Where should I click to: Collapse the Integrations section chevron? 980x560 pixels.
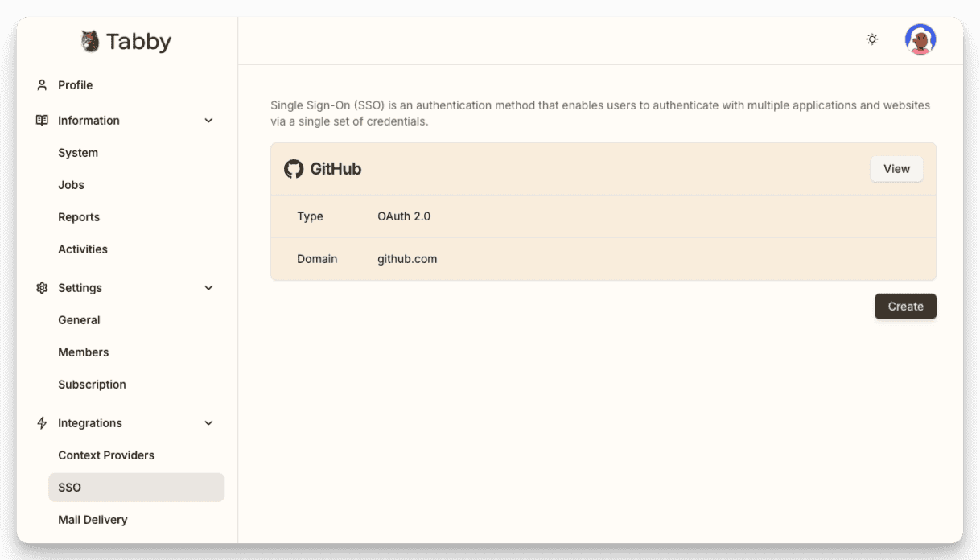pyautogui.click(x=208, y=423)
